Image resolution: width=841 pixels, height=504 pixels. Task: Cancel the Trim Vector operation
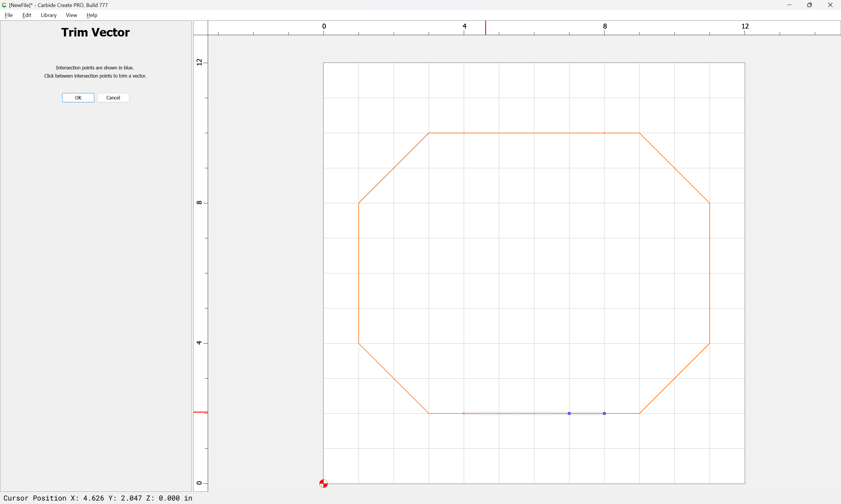coord(113,98)
